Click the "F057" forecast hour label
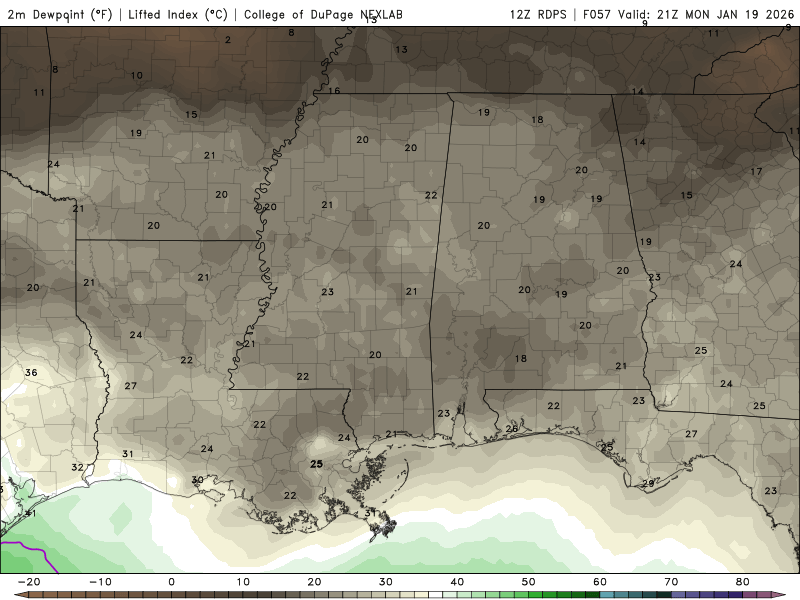This screenshot has height=600, width=800. pos(596,15)
